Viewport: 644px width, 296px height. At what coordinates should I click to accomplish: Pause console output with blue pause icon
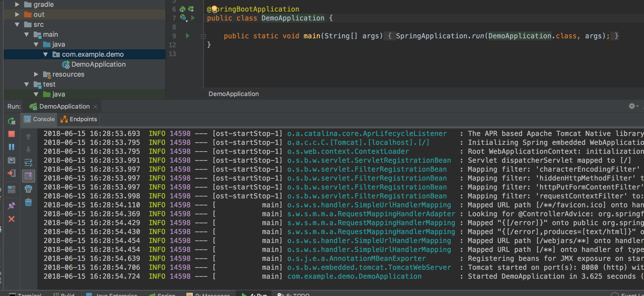pos(12,147)
